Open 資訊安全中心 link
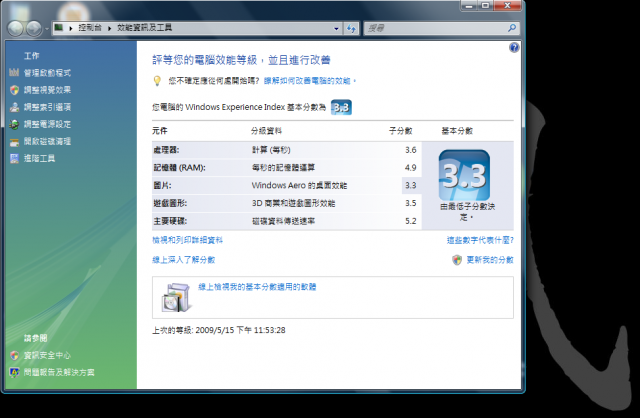640x418 pixels. pos(47,356)
